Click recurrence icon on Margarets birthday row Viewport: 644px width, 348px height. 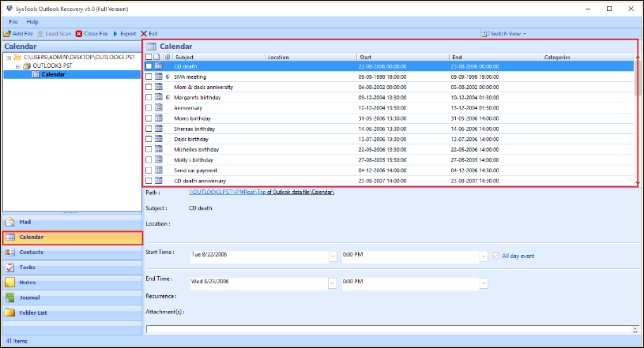tap(168, 97)
